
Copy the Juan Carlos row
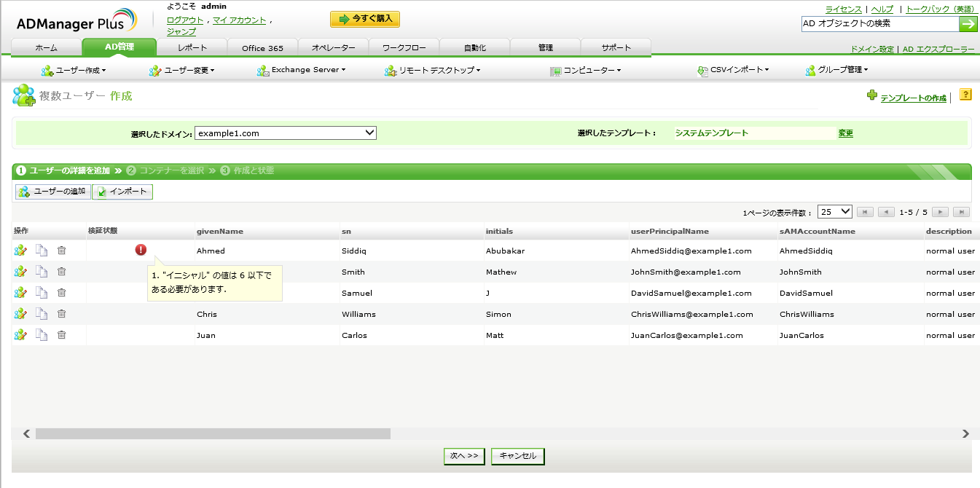pos(42,335)
